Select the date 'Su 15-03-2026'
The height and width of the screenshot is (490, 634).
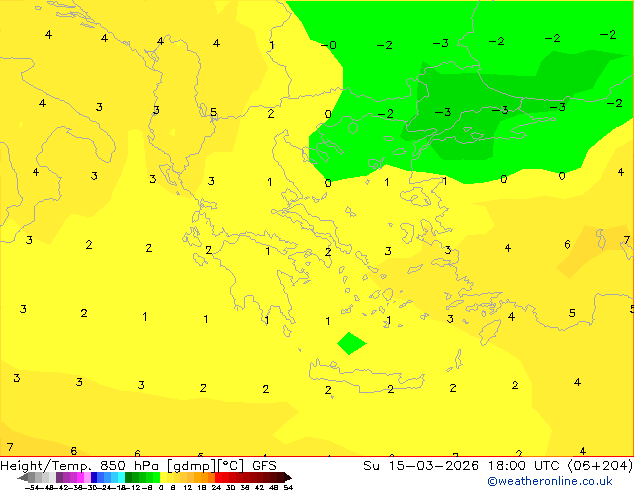point(421,466)
